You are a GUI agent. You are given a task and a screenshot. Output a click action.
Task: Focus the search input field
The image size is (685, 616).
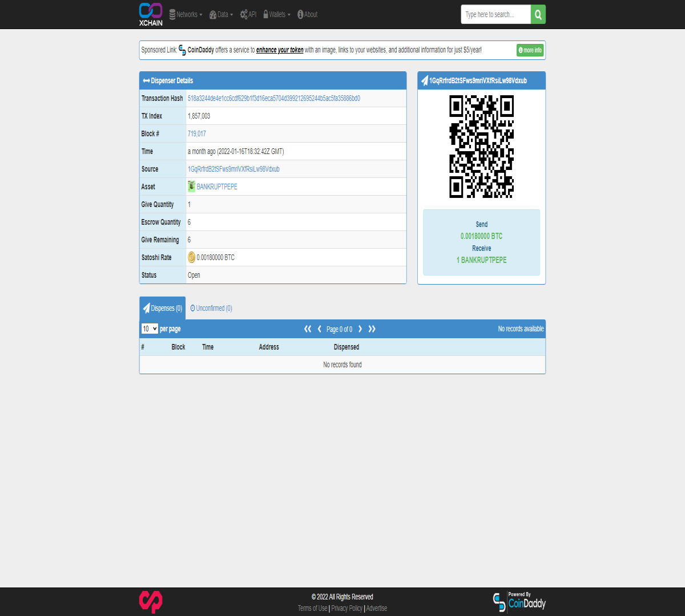pyautogui.click(x=496, y=14)
